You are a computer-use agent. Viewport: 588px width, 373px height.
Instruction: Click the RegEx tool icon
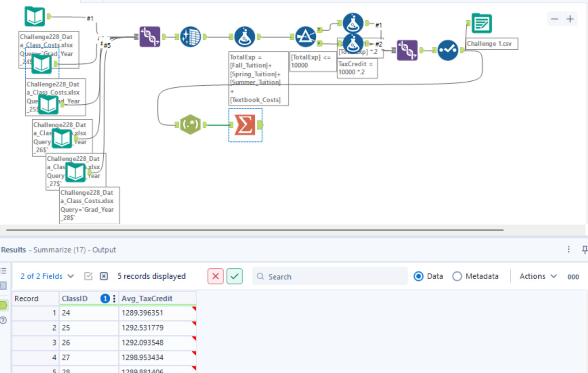(190, 125)
